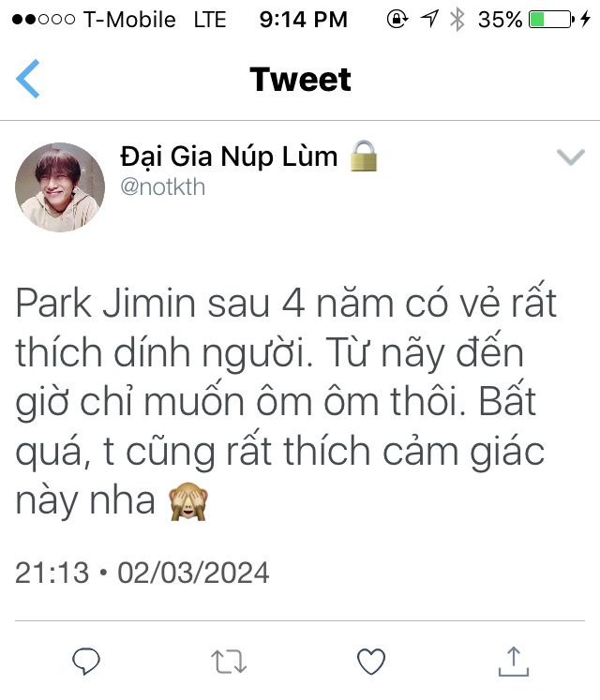Click the padlock icon beside display name
Viewport: 600px width, 700px height.
point(363,156)
